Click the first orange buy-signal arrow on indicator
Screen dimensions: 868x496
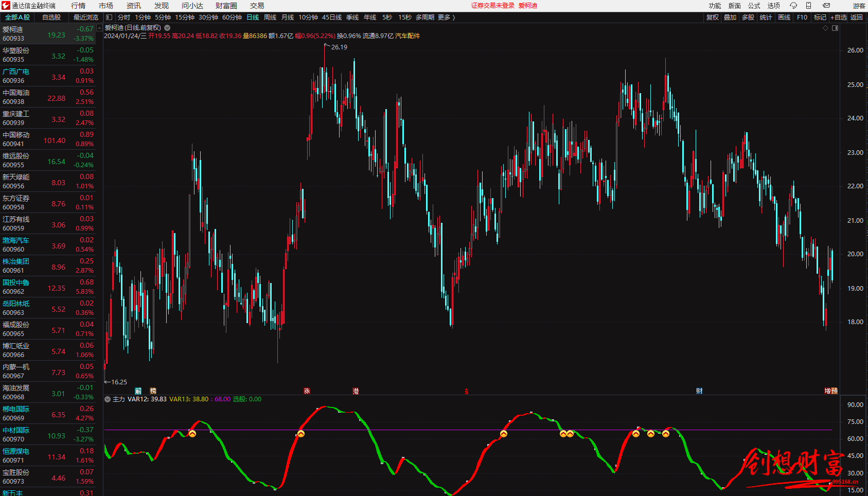click(x=192, y=434)
